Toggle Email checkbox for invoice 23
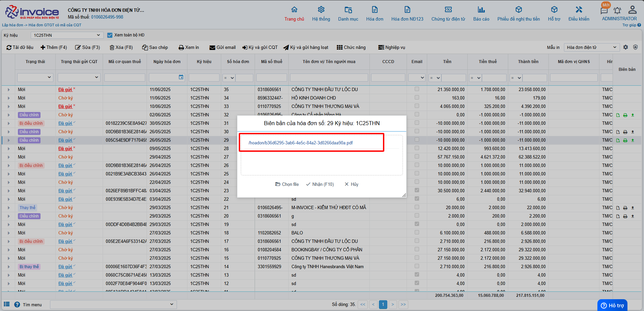This screenshot has height=311, width=644. [x=417, y=190]
